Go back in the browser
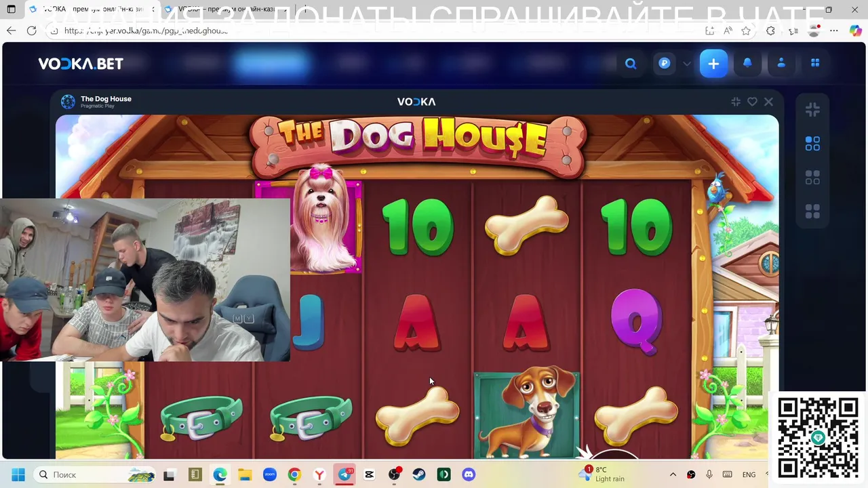868x488 pixels. point(11,30)
